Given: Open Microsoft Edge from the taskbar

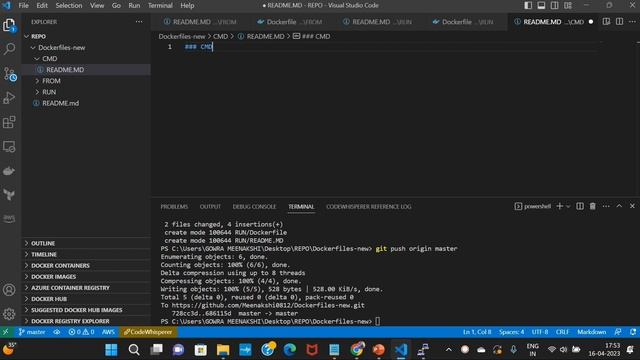Looking at the screenshot, I should click(290, 350).
